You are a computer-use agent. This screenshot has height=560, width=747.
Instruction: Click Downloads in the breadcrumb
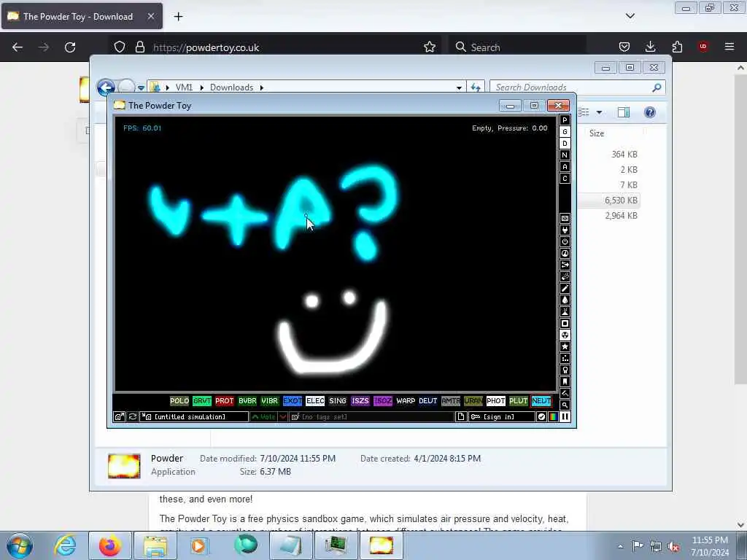point(231,87)
